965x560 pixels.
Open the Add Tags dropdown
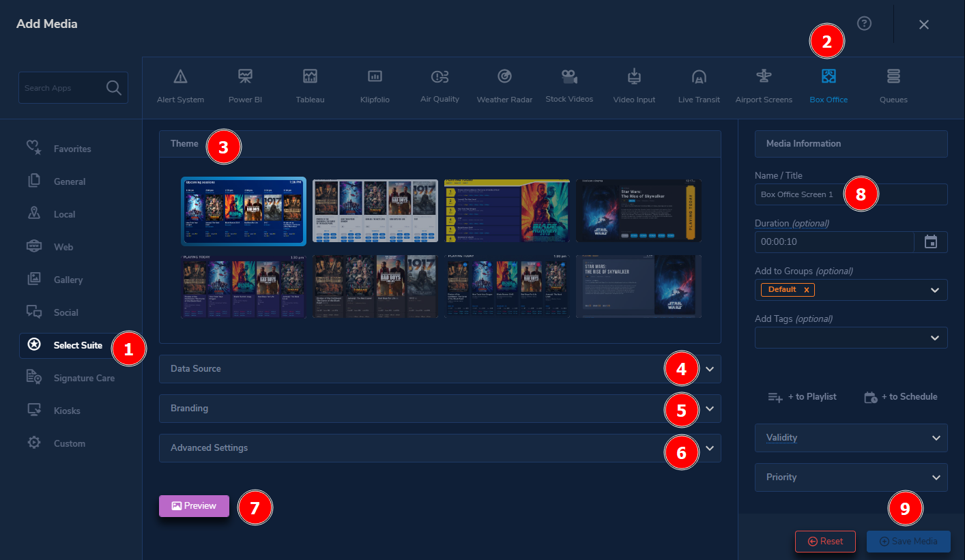tap(851, 338)
